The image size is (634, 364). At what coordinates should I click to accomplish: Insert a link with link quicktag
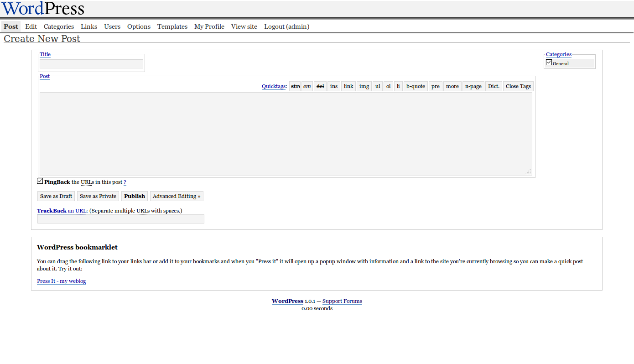click(x=348, y=86)
